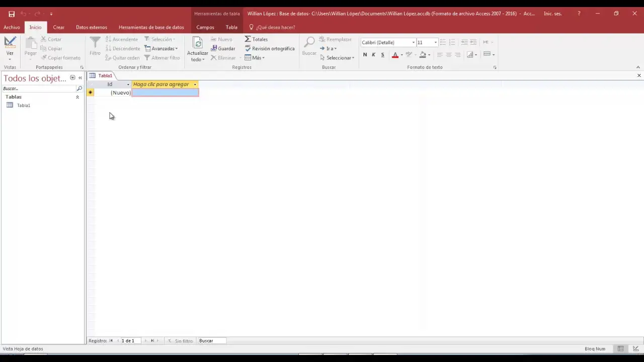
Task: Collapse the Tablas group in navigation pane
Action: (77, 97)
